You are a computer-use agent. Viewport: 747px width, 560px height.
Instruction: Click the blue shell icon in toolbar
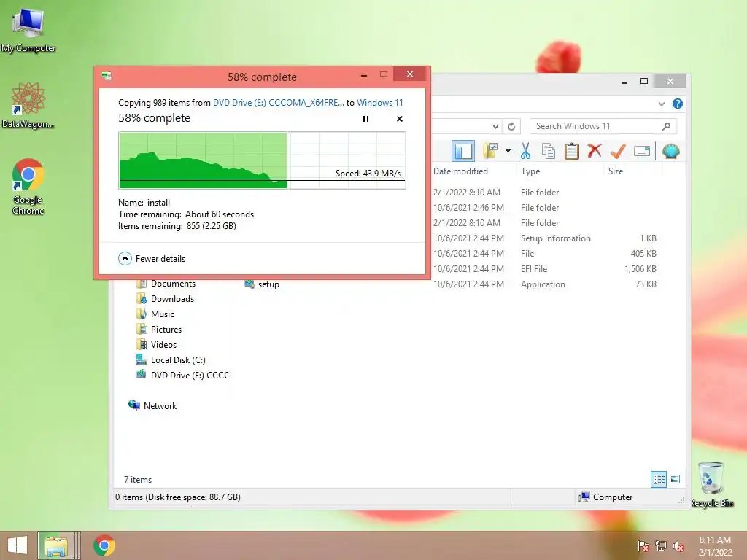click(671, 151)
